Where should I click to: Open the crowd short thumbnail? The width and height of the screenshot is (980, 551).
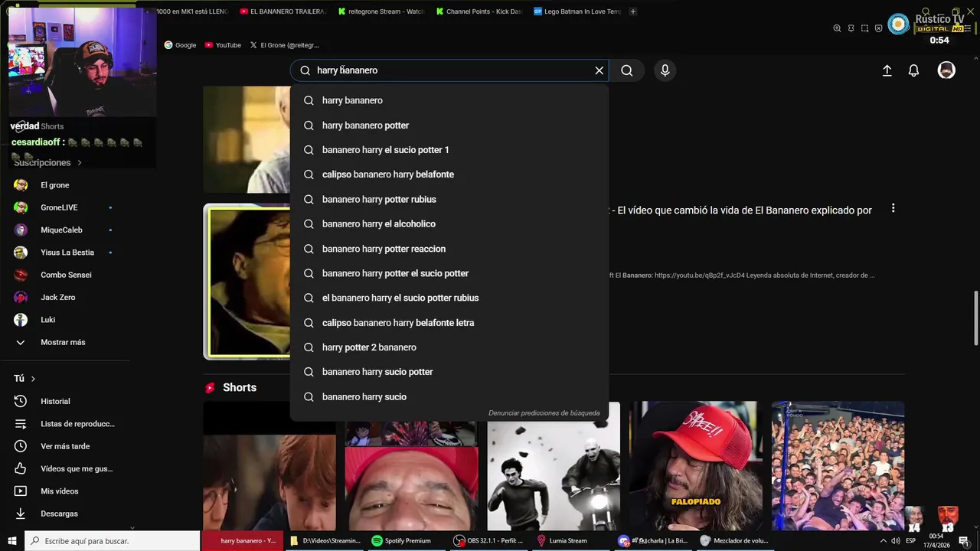pos(838,465)
